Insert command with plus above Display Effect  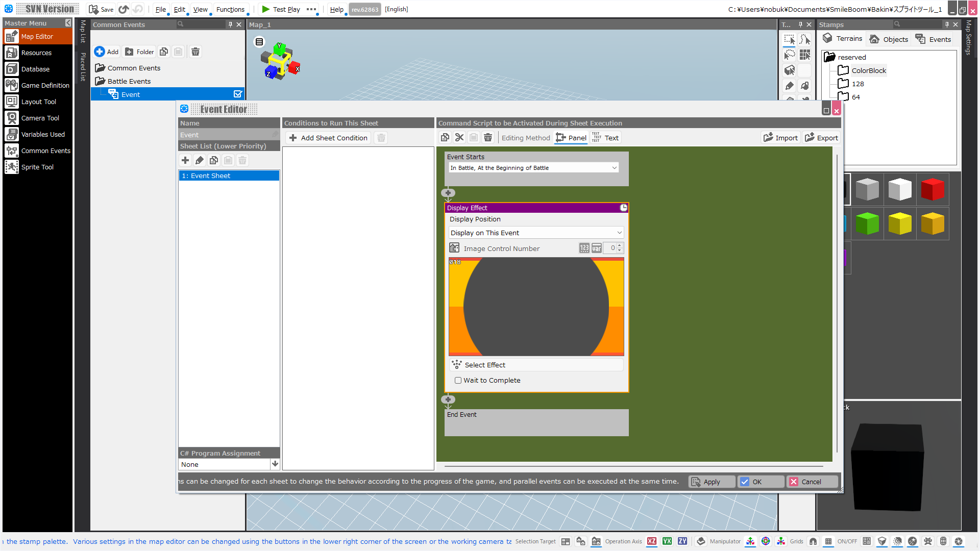coord(448,193)
